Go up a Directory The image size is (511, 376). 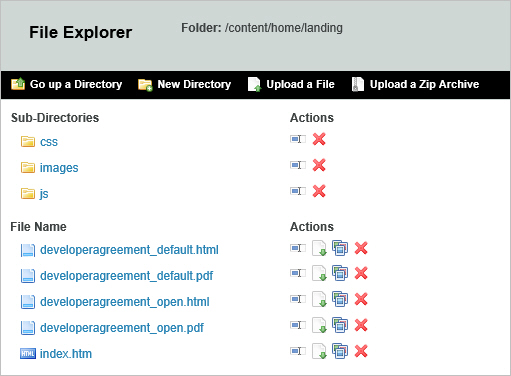[67, 84]
